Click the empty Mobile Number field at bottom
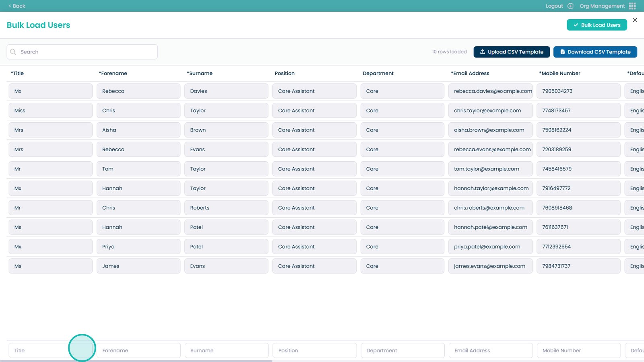Screen dimensions: 644x362 (x=578, y=350)
